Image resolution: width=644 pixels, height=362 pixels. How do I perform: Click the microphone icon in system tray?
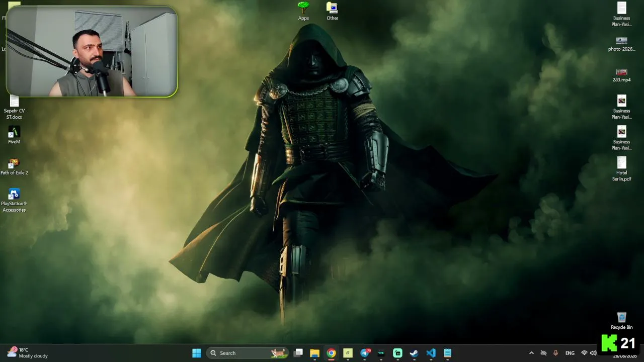556,353
